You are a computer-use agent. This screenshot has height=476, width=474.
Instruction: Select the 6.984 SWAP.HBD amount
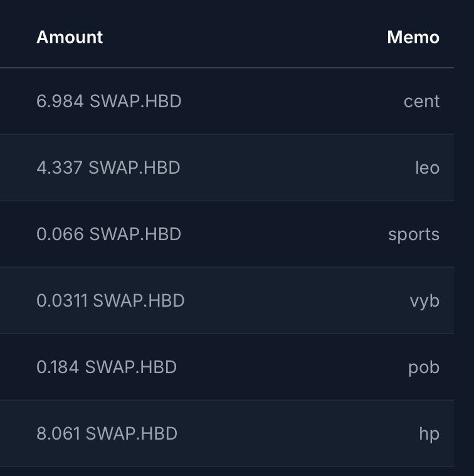[108, 101]
